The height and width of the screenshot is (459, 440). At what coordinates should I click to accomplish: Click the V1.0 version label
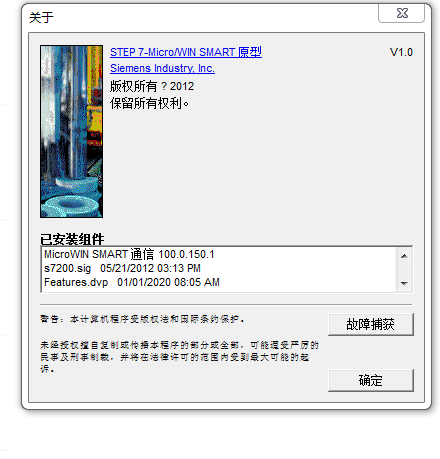tap(401, 52)
